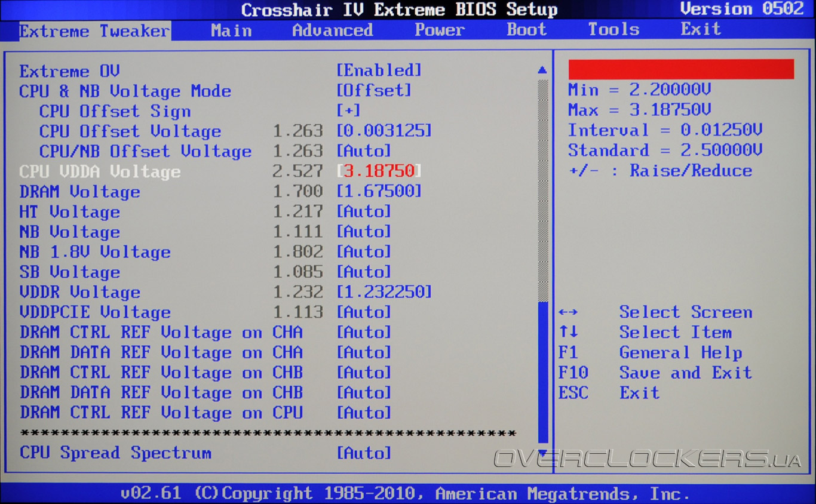Click the "VDDPCIE Voltage" label
Viewport: 816px width, 504px height.
tap(95, 313)
